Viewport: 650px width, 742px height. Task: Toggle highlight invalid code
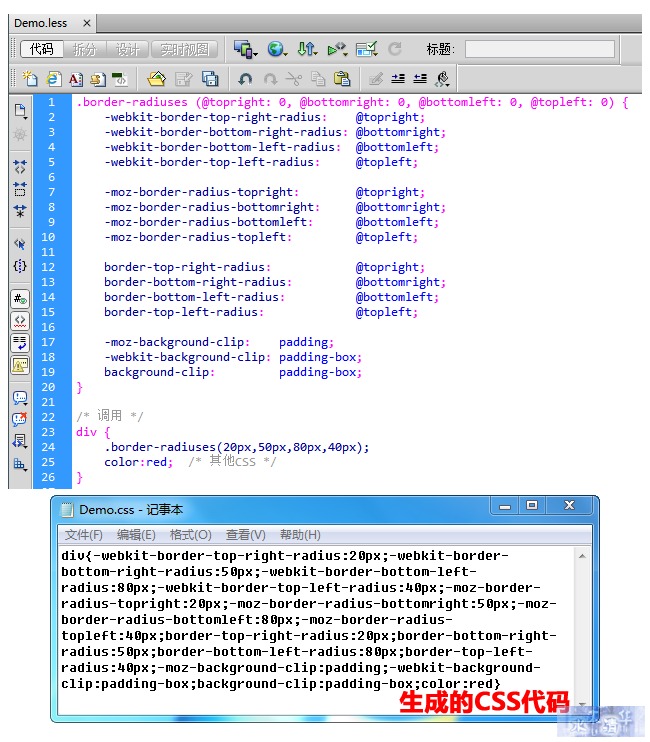tap(20, 321)
